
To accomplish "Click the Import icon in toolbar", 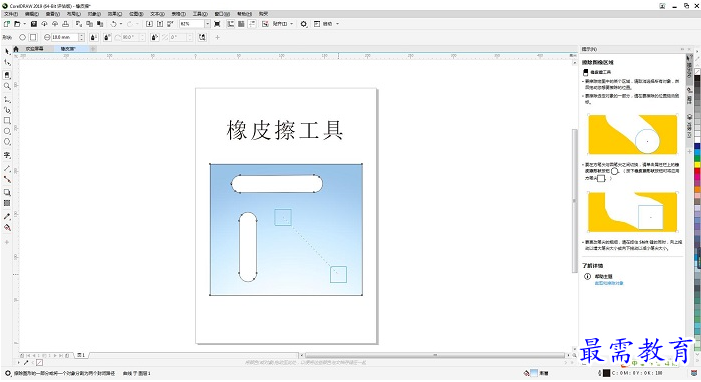I will point(149,24).
